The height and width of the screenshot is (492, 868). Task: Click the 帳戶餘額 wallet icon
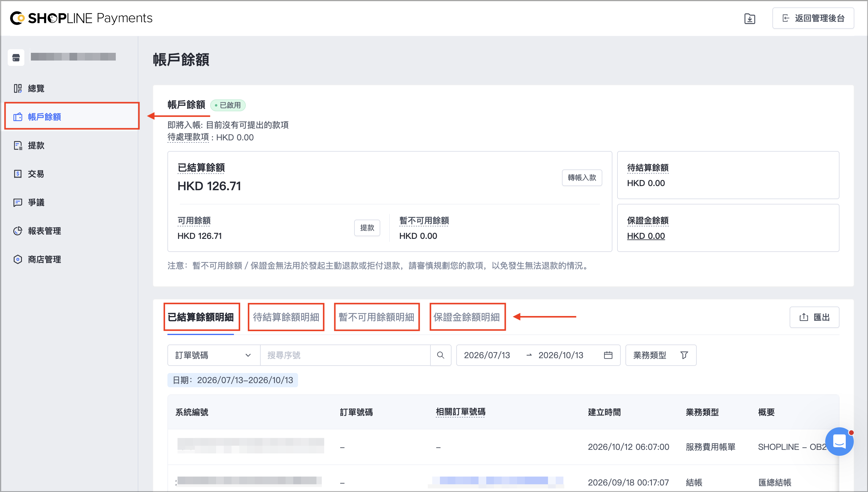(x=18, y=117)
